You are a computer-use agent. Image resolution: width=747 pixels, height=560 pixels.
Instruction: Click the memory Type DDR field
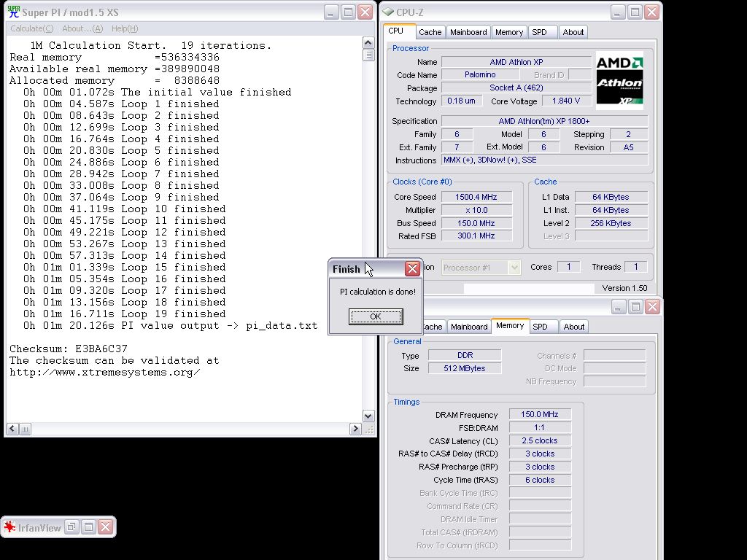[x=465, y=355]
